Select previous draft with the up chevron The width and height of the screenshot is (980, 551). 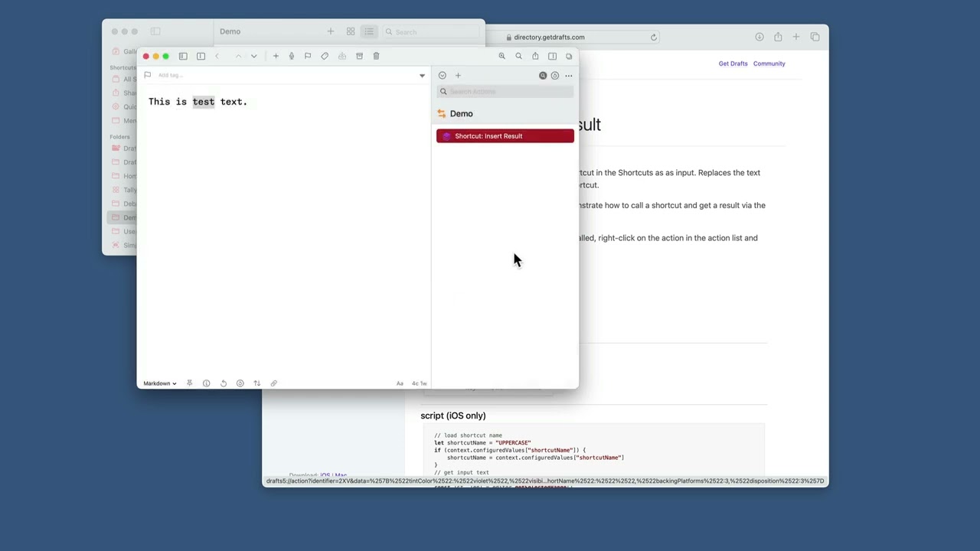click(238, 56)
